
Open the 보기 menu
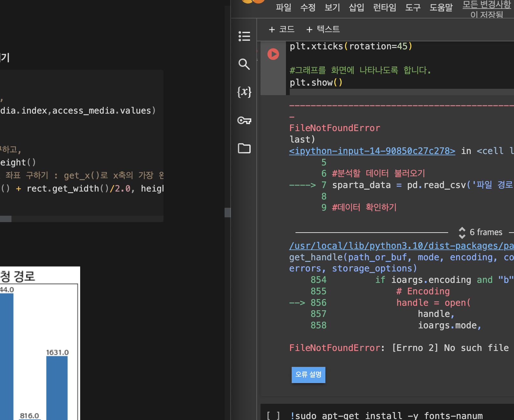pos(332,7)
